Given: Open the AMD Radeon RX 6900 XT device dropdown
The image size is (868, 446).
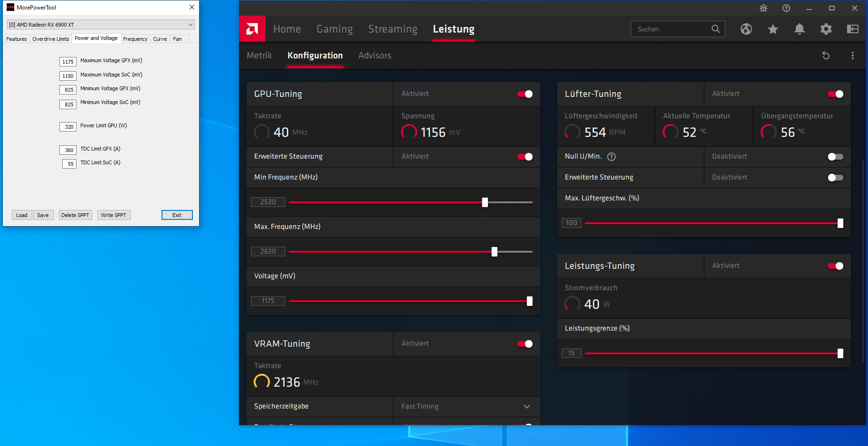Looking at the screenshot, I should 101,25.
